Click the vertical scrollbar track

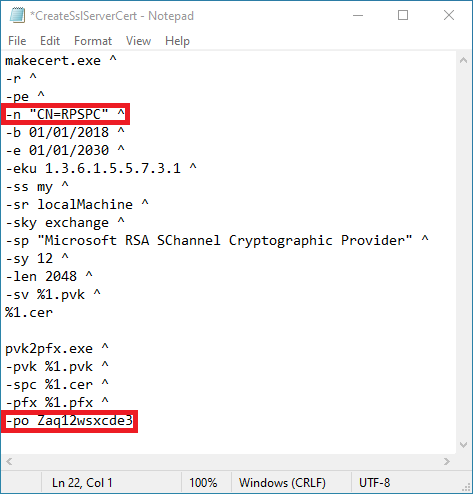pos(463,253)
